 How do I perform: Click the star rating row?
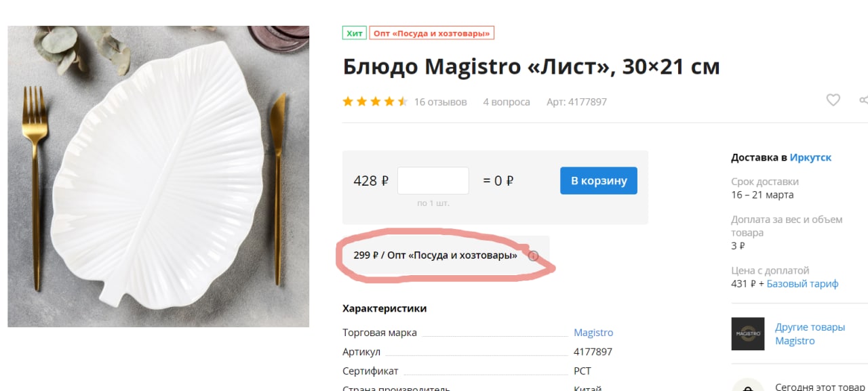374,102
